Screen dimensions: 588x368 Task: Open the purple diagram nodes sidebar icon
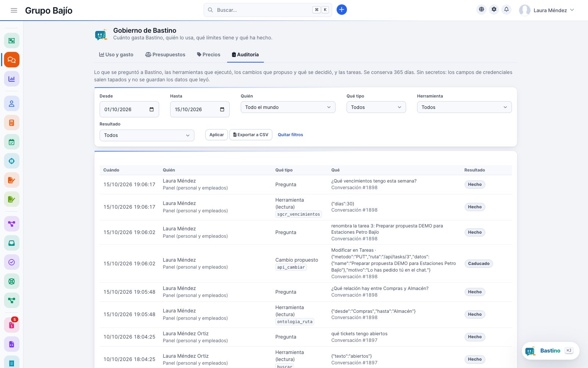point(12,224)
